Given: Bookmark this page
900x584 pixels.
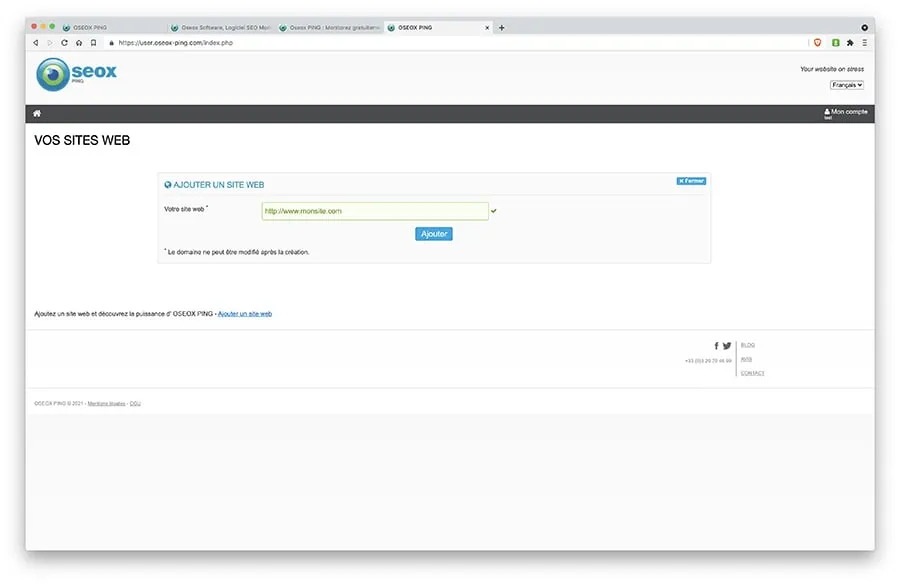Looking at the screenshot, I should 94,42.
